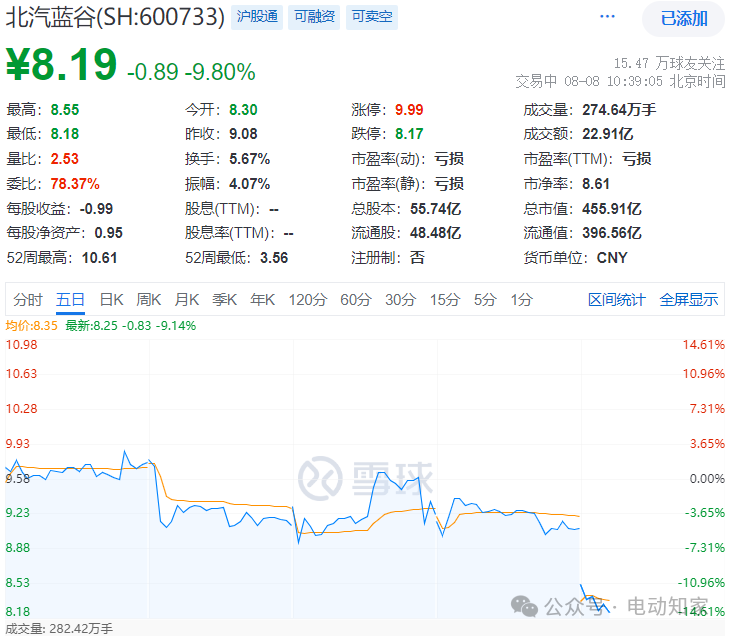Click the 均价:8.35 chart legend
732x636 pixels.
[x=32, y=325]
